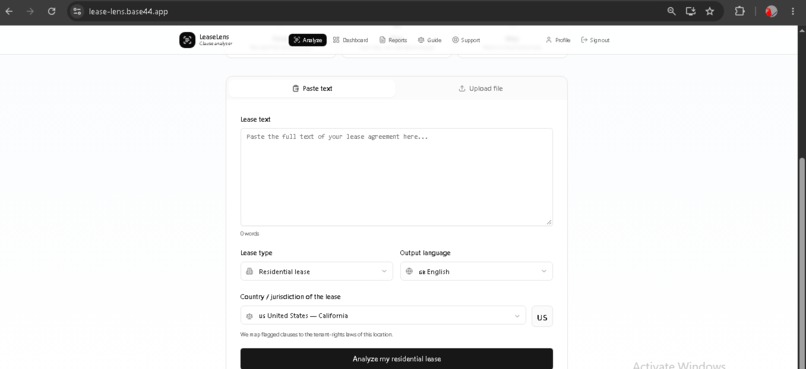Click the upload icon on Upload file tab
The width and height of the screenshot is (806, 369).
pyautogui.click(x=462, y=88)
